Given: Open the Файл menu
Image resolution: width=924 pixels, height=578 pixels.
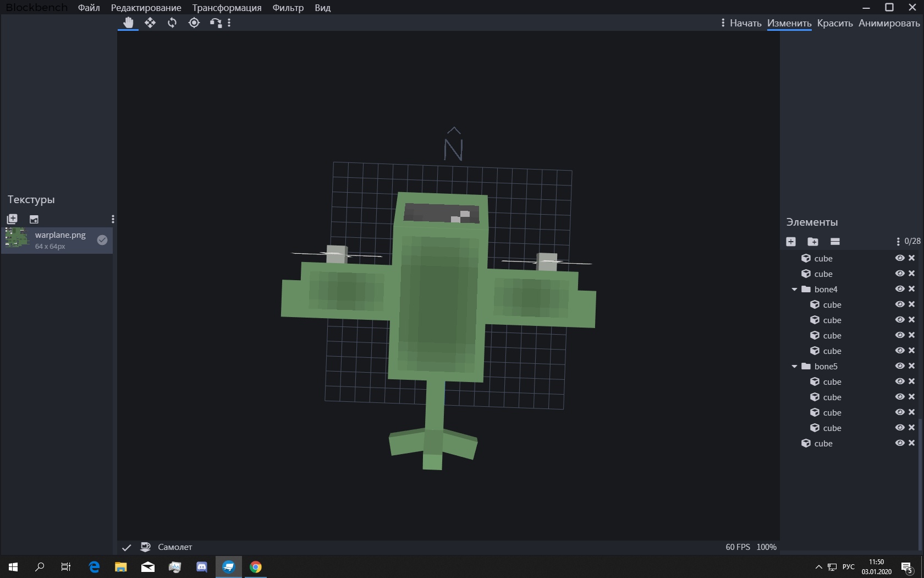Looking at the screenshot, I should (89, 8).
